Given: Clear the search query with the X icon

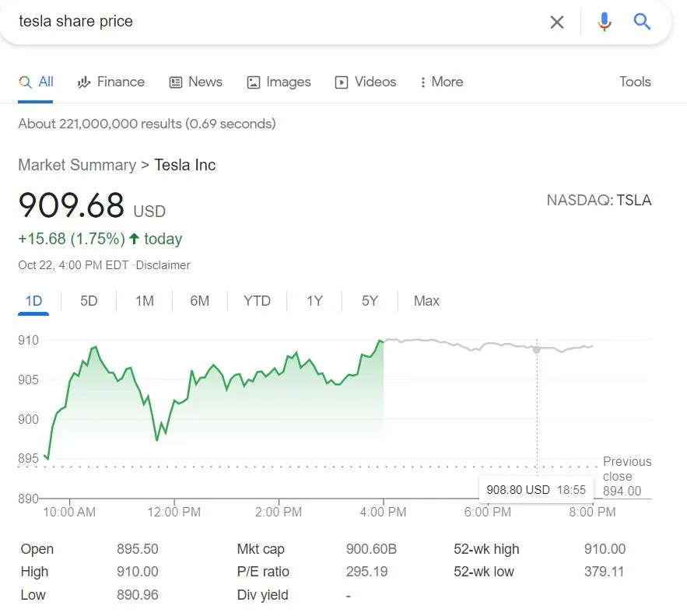Looking at the screenshot, I should click(x=556, y=22).
